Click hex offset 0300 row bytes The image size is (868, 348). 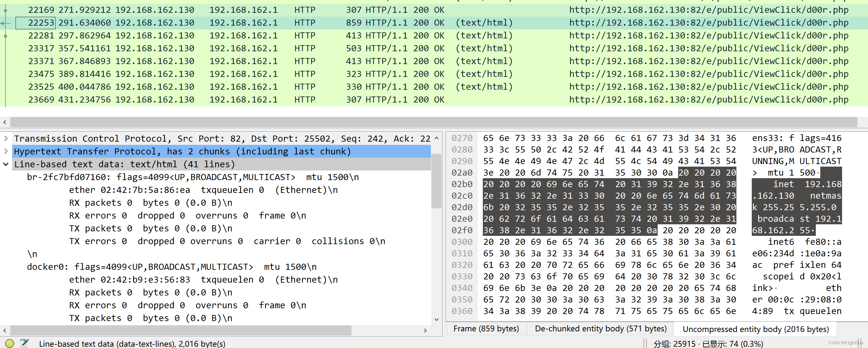[x=609, y=242]
